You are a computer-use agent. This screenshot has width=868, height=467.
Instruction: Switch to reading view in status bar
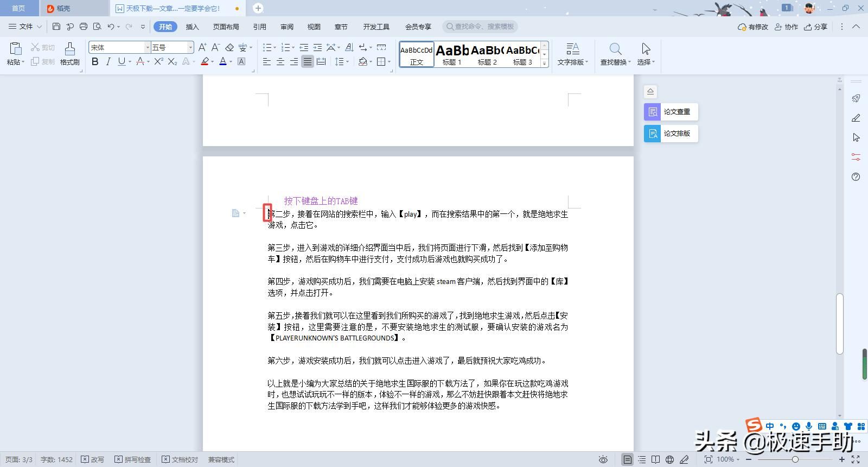[x=656, y=459]
